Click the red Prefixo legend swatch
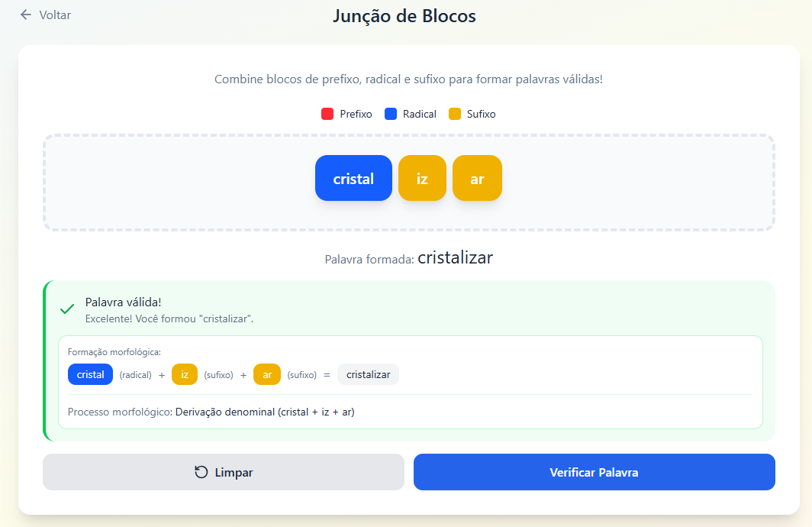 327,114
